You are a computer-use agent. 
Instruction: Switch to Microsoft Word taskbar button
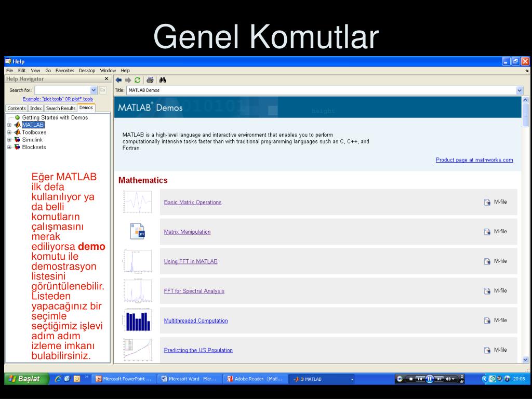pos(189,379)
